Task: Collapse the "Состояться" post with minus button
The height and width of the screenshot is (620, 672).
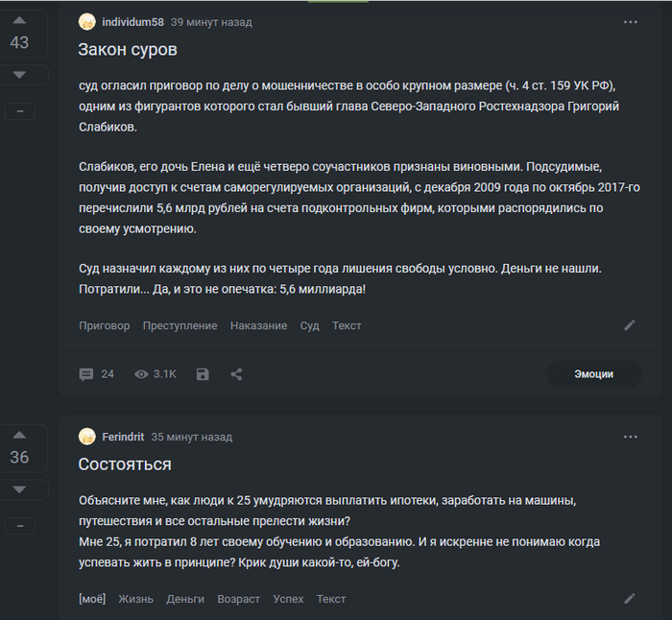Action: (x=19, y=526)
